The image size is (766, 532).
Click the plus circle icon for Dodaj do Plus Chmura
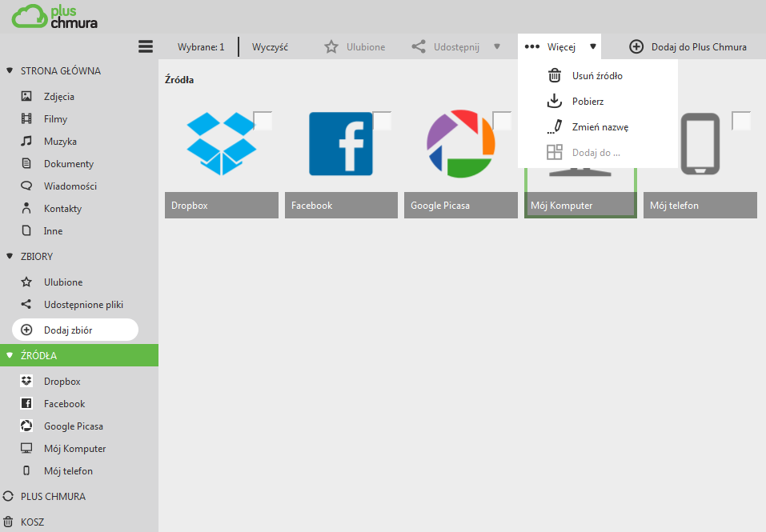[x=636, y=47]
